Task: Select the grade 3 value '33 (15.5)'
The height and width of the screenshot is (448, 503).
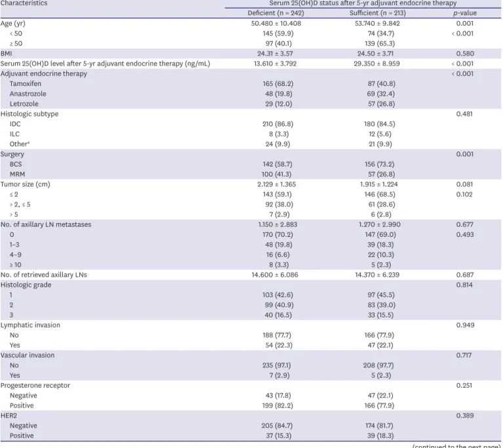Action: tap(380, 315)
